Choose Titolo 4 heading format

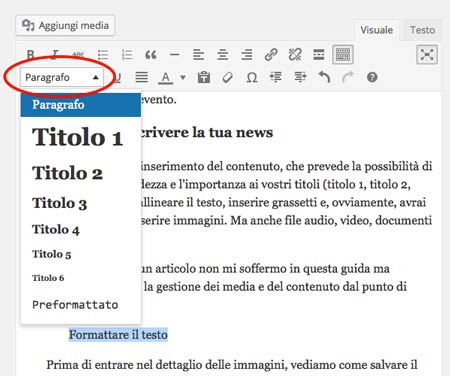pos(81,229)
